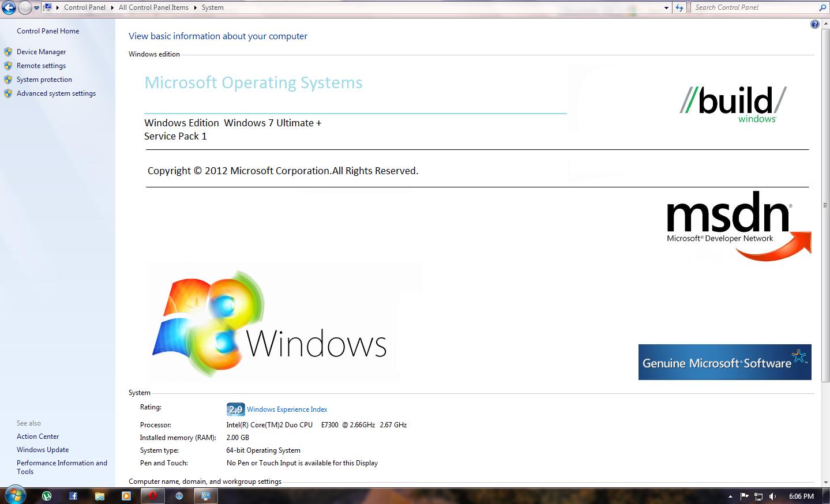Open Action Center flag in system tray
This screenshot has width=830, height=504.
[745, 495]
